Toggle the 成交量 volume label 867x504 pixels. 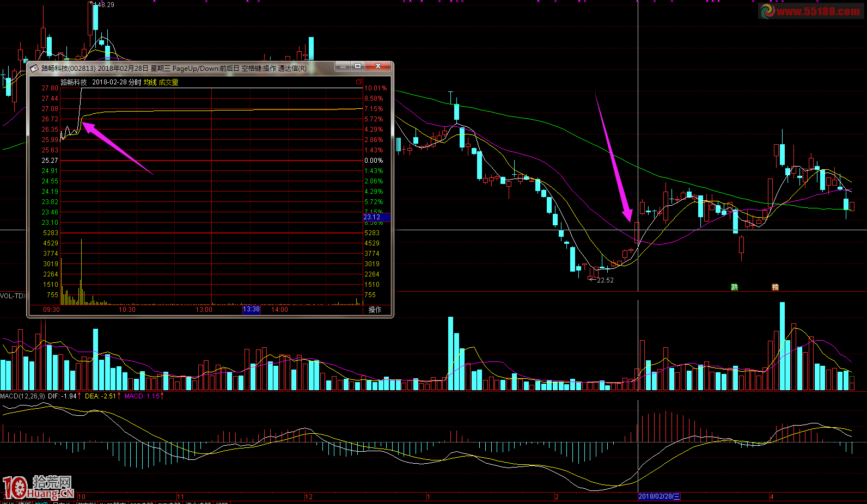pyautogui.click(x=168, y=82)
